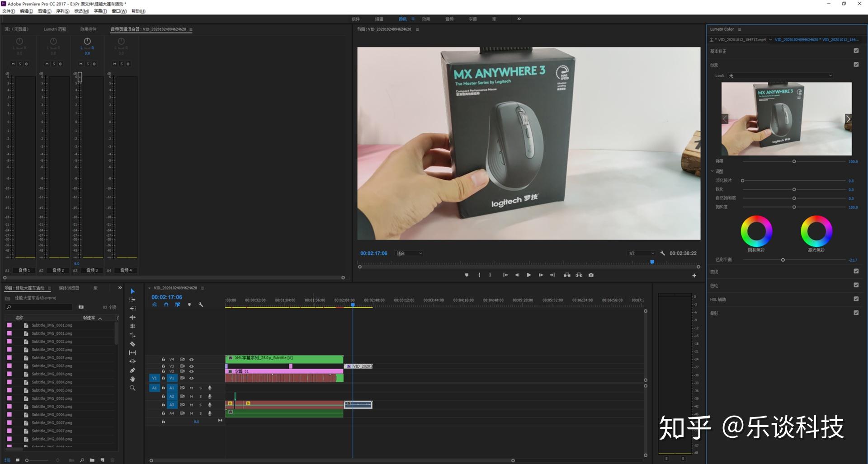The height and width of the screenshot is (464, 868).
Task: Select the Selection arrow tool
Action: click(132, 291)
